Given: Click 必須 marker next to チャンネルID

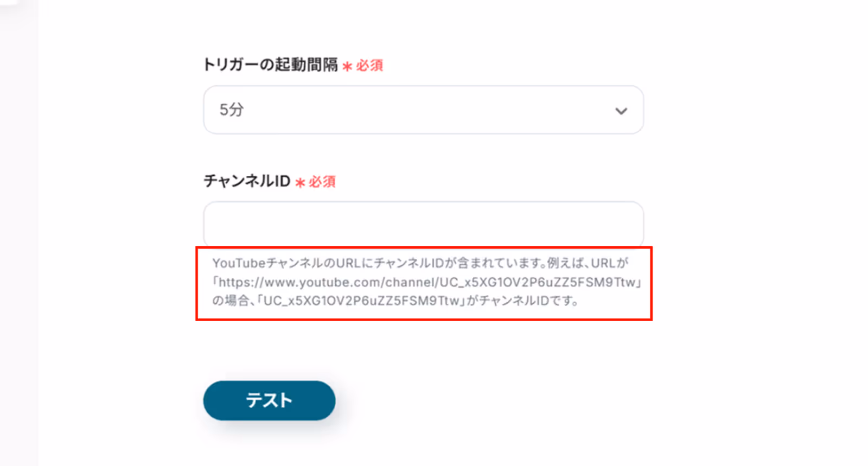Looking at the screenshot, I should [x=322, y=182].
